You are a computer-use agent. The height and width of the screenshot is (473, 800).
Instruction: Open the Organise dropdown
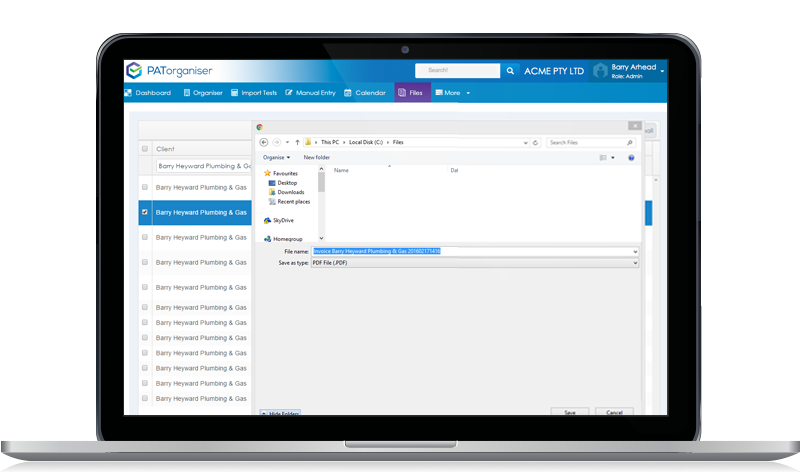(277, 158)
